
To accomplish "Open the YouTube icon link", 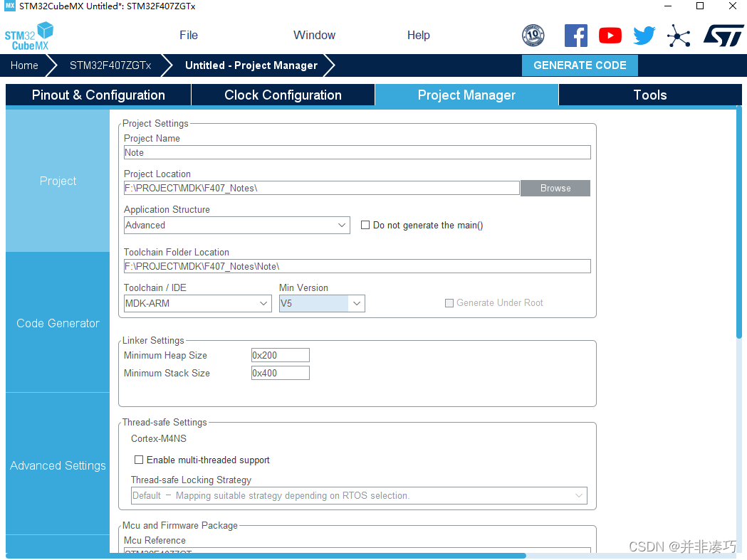I will 610,36.
